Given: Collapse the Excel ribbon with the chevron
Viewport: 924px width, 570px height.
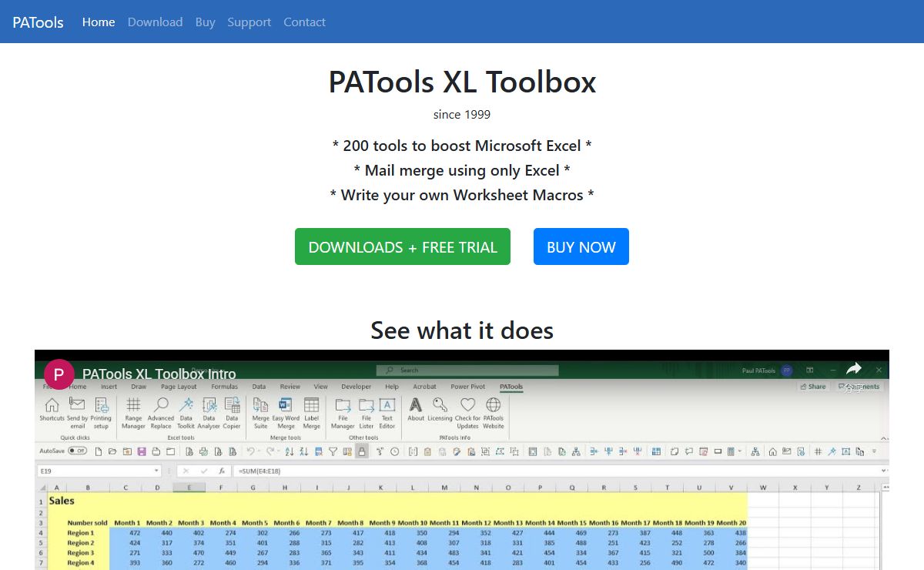Looking at the screenshot, I should point(883,438).
